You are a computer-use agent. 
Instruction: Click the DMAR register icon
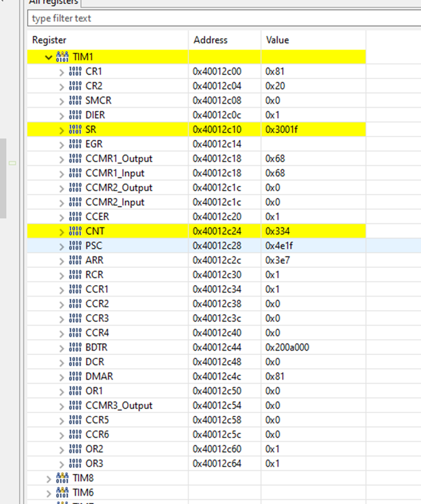point(75,376)
